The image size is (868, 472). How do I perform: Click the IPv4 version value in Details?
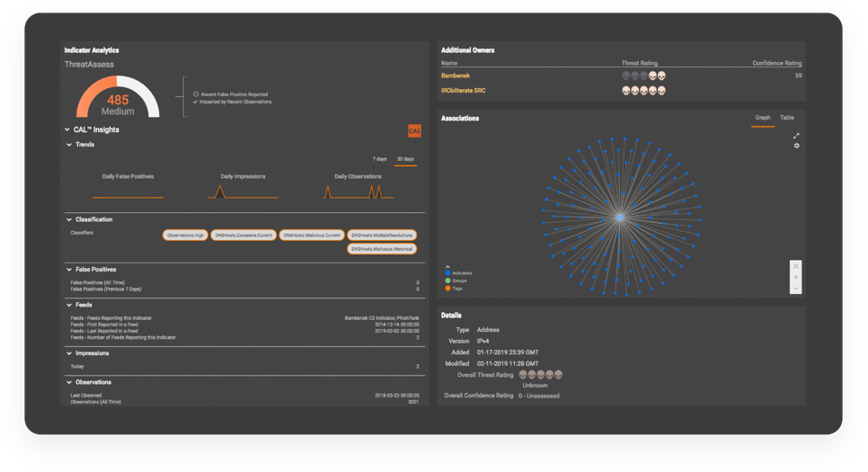click(x=483, y=342)
